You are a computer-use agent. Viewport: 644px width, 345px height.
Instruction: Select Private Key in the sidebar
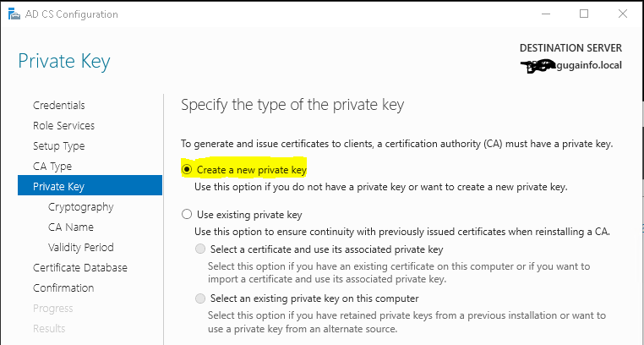(x=58, y=186)
